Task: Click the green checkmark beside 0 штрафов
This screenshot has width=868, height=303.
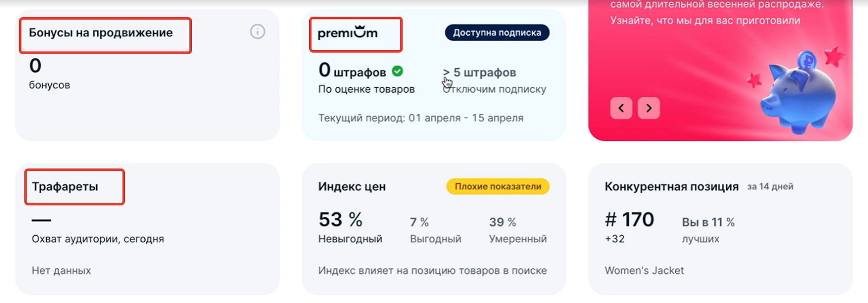Action: (398, 71)
